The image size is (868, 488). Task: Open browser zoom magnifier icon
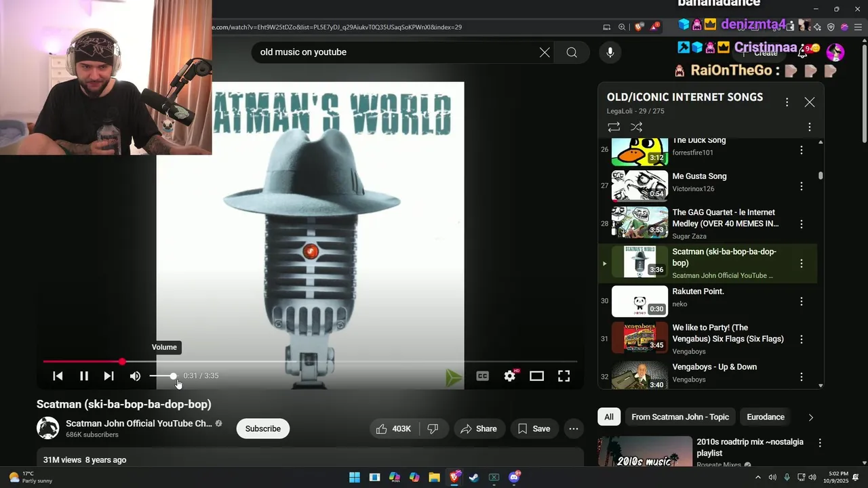pyautogui.click(x=622, y=27)
